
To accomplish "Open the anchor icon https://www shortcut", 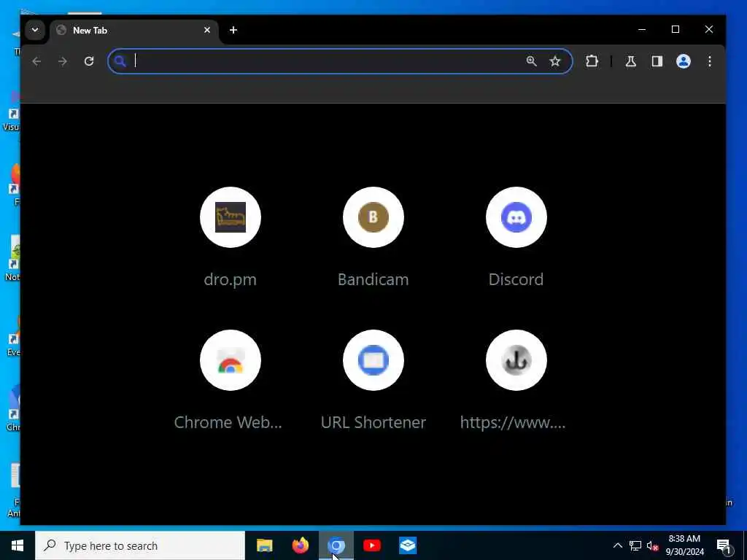I will coord(516,360).
